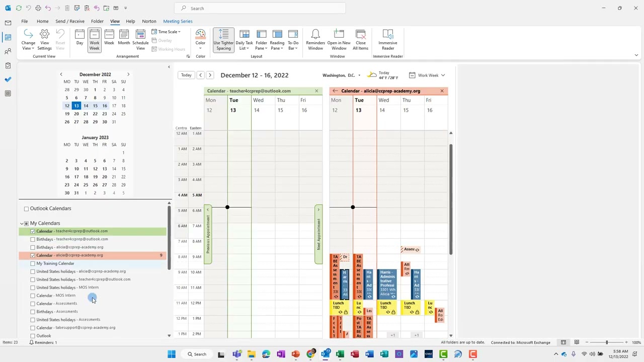The height and width of the screenshot is (362, 644).
Task: Click Previous Appointment side tab
Action: click(x=208, y=234)
